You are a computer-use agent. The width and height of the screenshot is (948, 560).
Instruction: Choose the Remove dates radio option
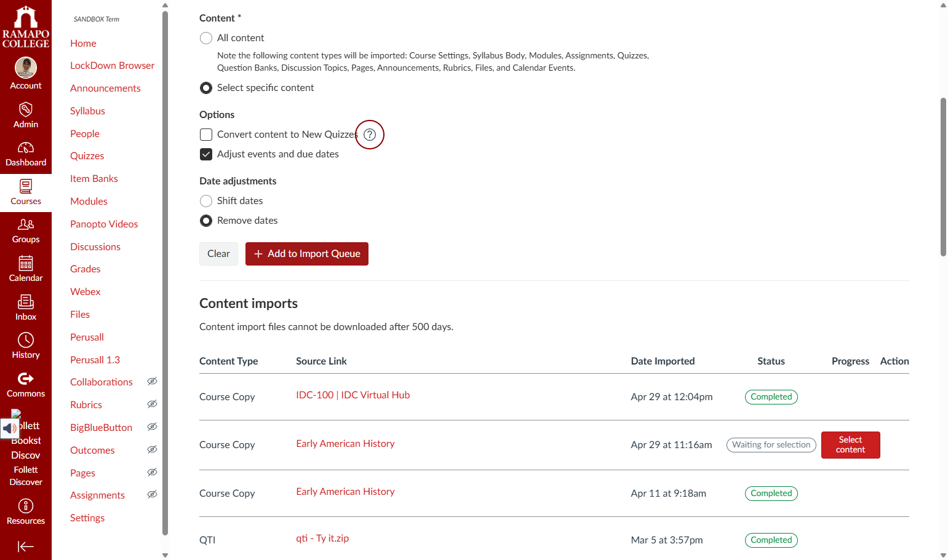pos(206,221)
